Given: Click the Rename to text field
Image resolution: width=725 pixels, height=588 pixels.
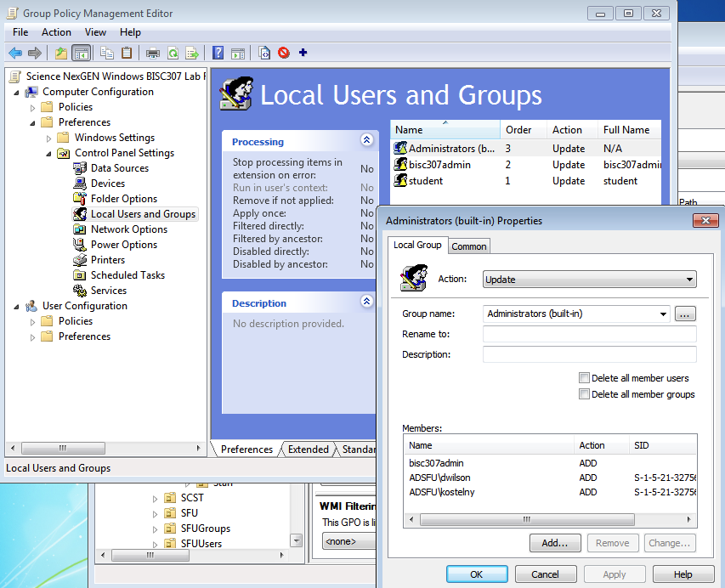Looking at the screenshot, I should point(589,334).
